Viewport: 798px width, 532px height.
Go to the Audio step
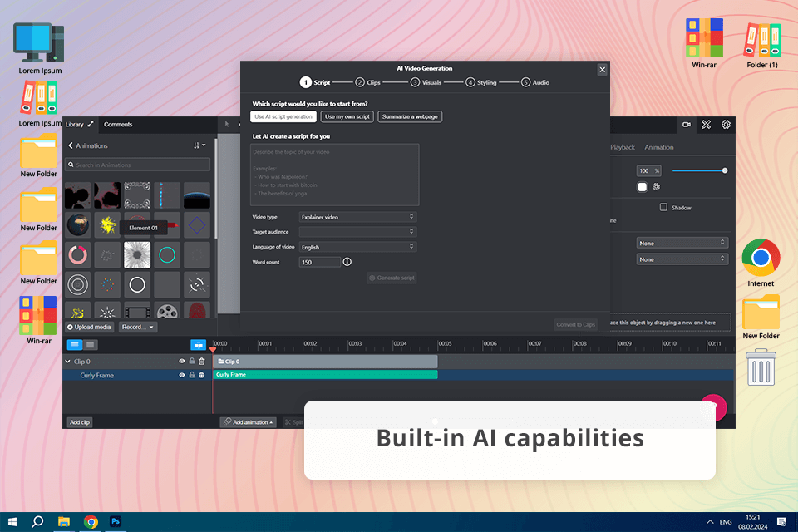pyautogui.click(x=534, y=82)
